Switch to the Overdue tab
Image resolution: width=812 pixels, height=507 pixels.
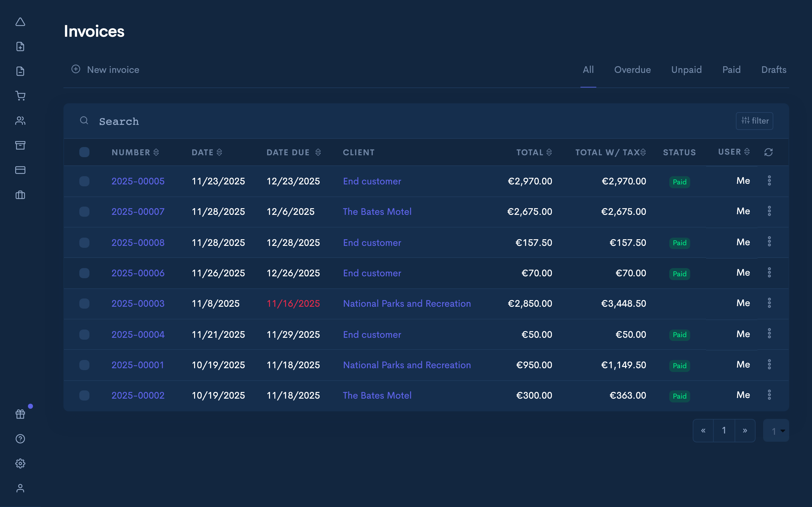pyautogui.click(x=632, y=70)
